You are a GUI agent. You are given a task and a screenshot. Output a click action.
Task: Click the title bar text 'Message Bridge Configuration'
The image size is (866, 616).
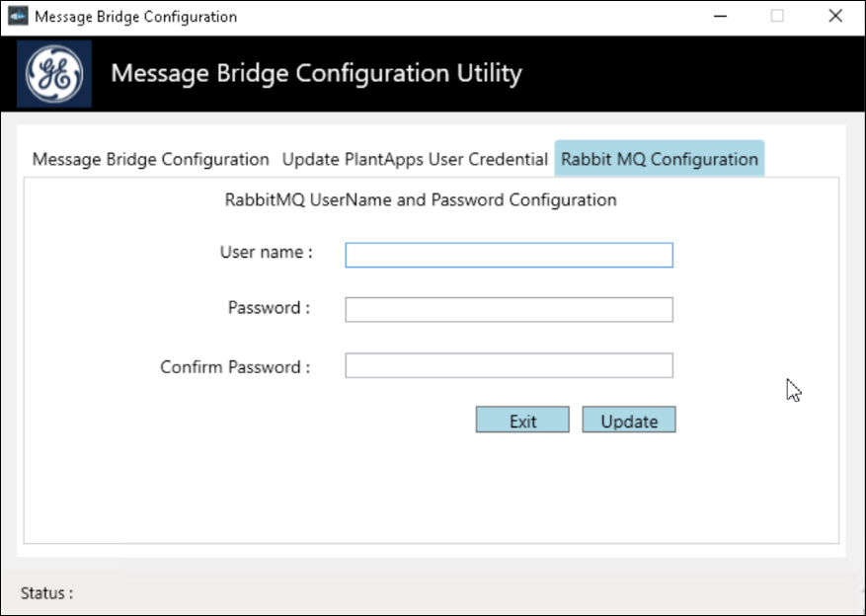click(136, 17)
